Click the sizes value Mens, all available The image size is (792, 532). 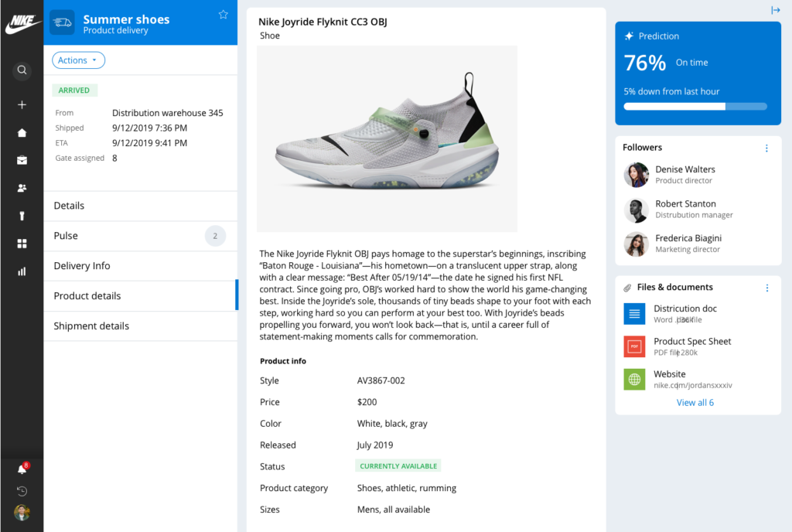point(394,510)
